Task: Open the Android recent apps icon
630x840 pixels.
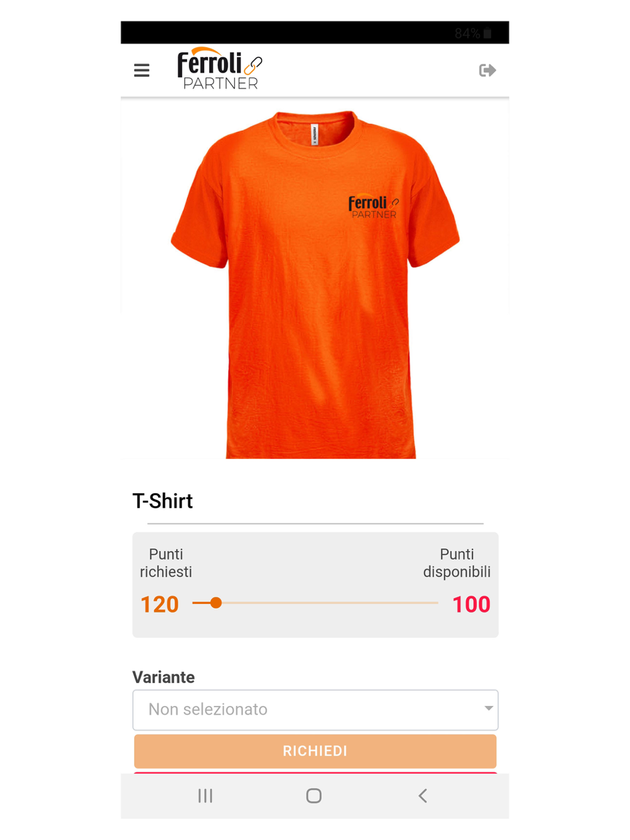Action: click(205, 796)
